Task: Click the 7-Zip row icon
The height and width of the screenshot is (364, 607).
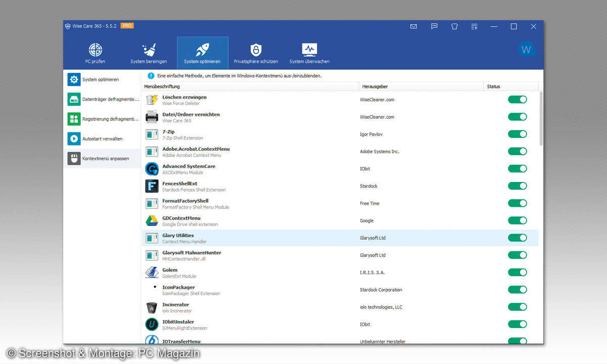Action: (152, 134)
